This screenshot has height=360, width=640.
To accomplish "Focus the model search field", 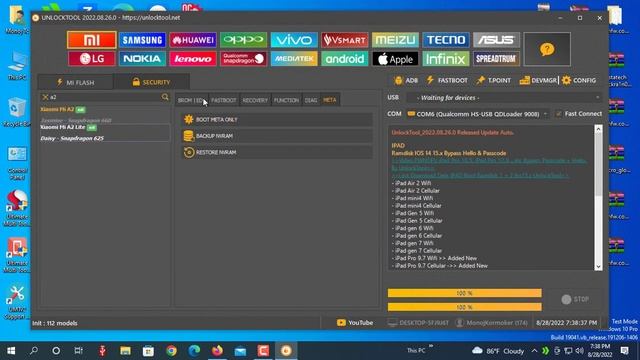I will (x=105, y=97).
